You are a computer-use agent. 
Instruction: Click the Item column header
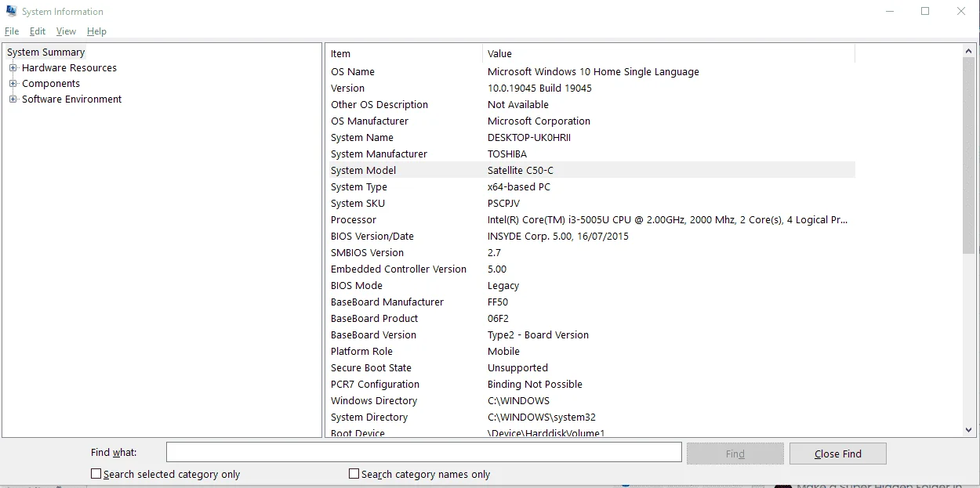tap(404, 54)
